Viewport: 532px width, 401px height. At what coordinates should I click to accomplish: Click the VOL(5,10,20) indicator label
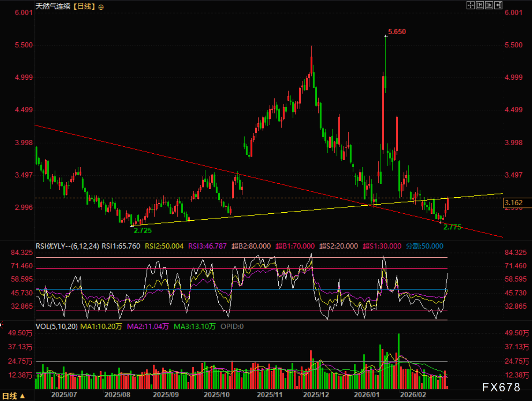(x=57, y=327)
